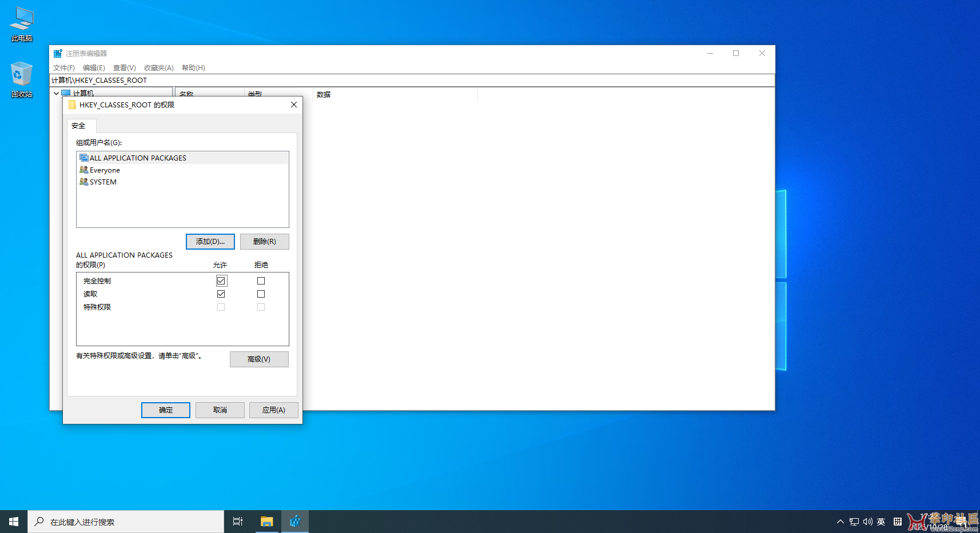Switch to the 安全 tab
This screenshot has height=533, width=980.
(x=80, y=125)
